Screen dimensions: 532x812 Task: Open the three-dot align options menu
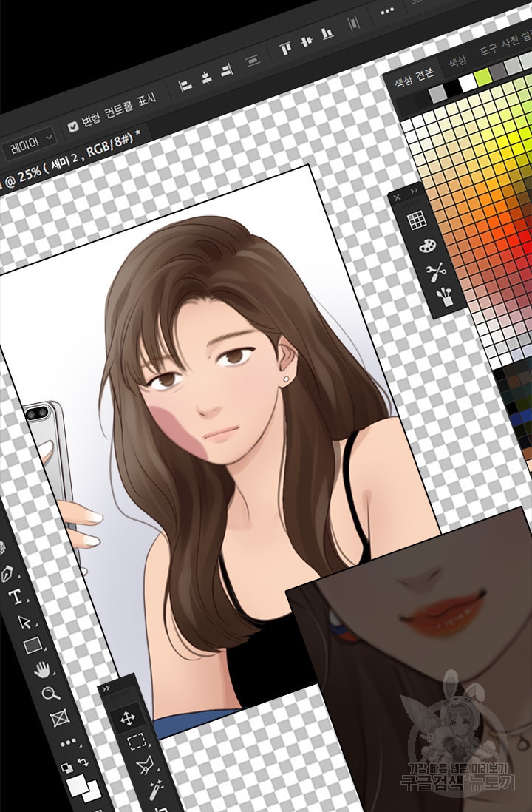click(x=387, y=12)
